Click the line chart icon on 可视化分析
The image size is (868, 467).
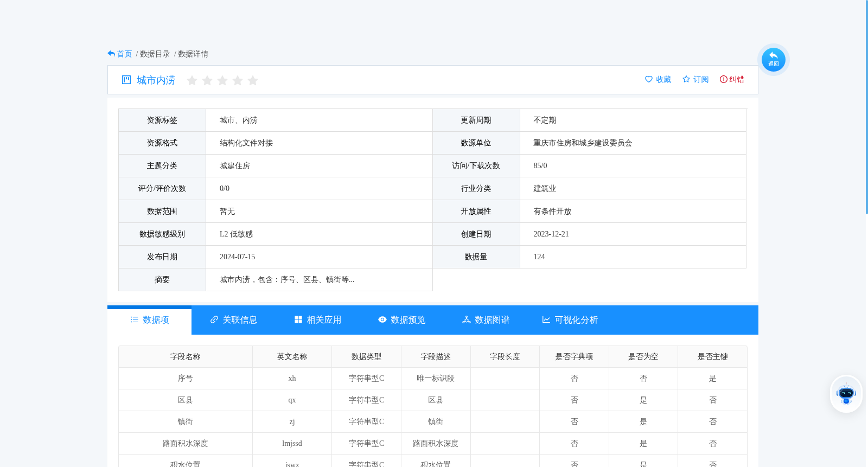click(546, 320)
